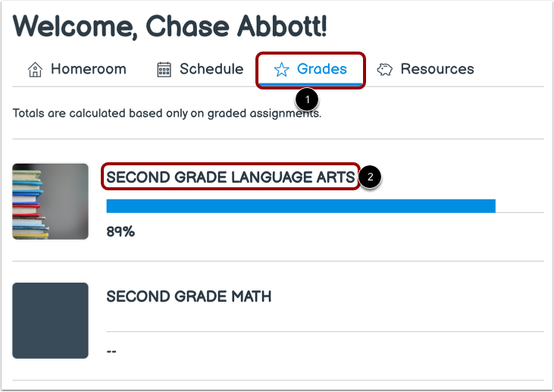The width and height of the screenshot is (554, 392).
Task: Click the Math grade placeholder dashes
Action: coord(111,351)
